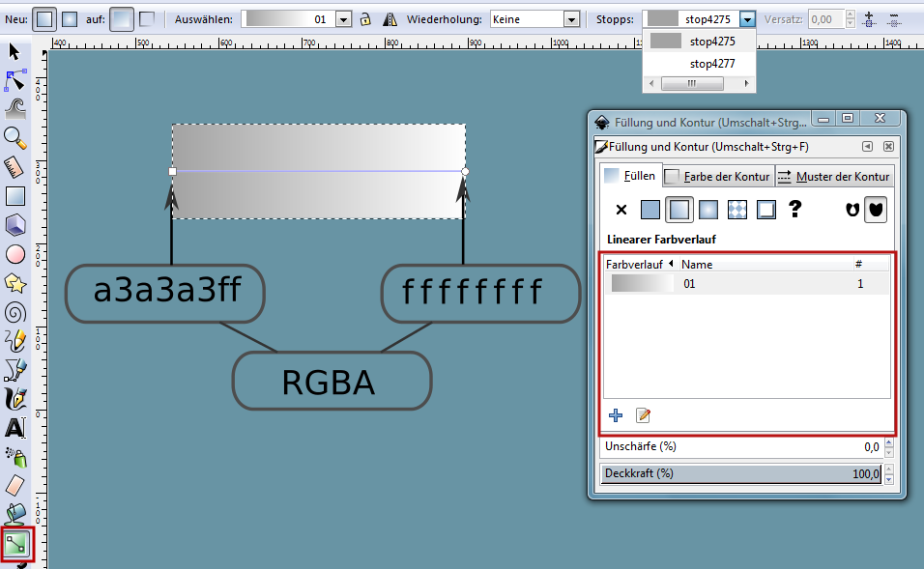
Task: Select the Star polygon tool
Action: click(14, 283)
